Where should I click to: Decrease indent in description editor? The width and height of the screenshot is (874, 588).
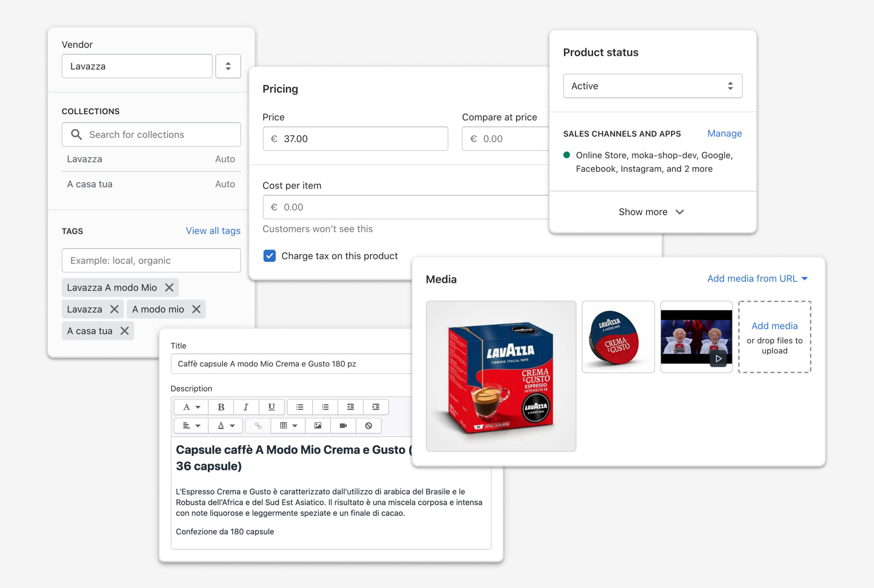click(350, 407)
